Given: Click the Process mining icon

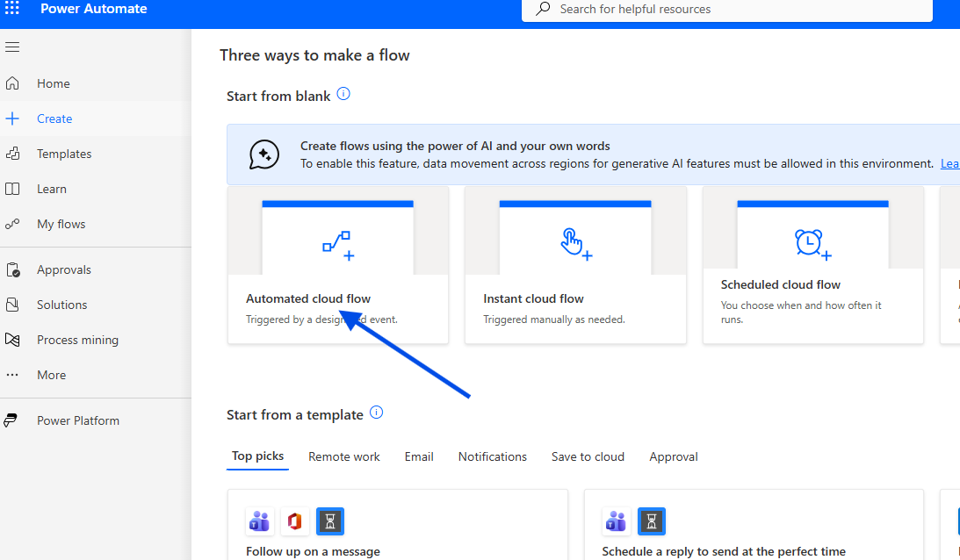Looking at the screenshot, I should click(12, 340).
